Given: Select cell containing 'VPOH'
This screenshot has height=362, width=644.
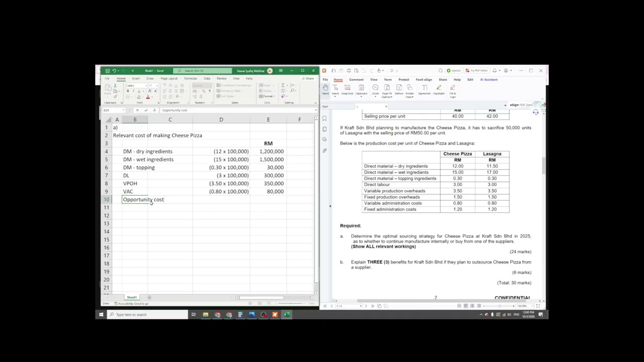Looking at the screenshot, I should (x=135, y=184).
